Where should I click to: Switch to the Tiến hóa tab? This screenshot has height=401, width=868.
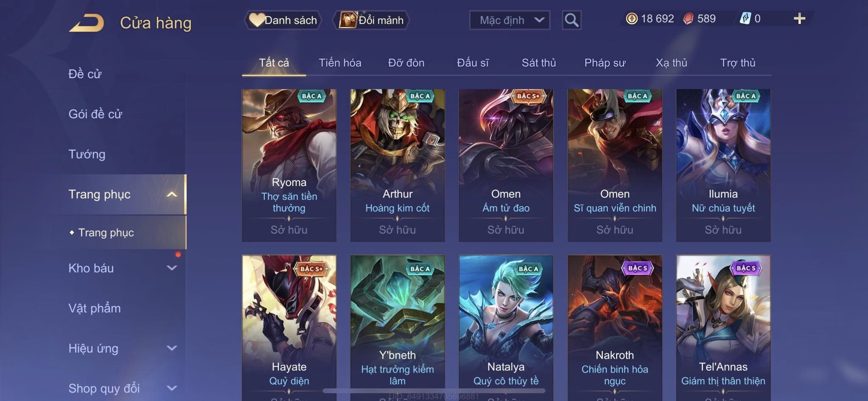pyautogui.click(x=340, y=63)
